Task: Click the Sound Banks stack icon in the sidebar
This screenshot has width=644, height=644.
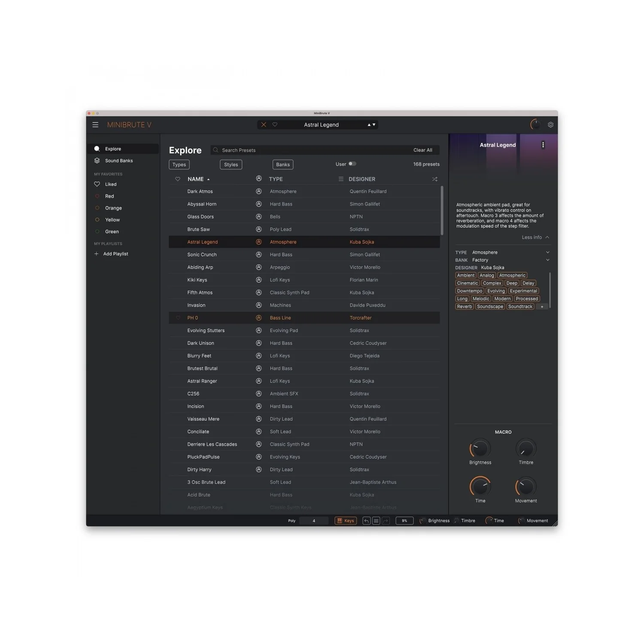Action: click(97, 161)
